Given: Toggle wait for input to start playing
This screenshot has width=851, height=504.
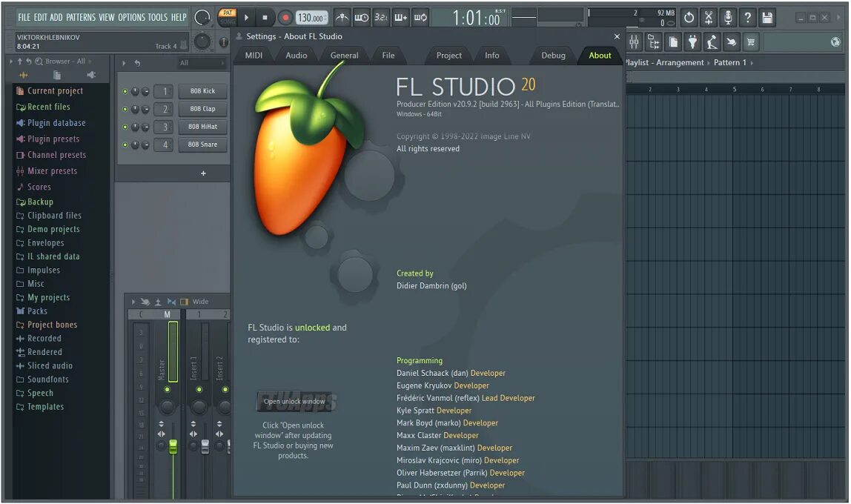Looking at the screenshot, I should point(362,17).
